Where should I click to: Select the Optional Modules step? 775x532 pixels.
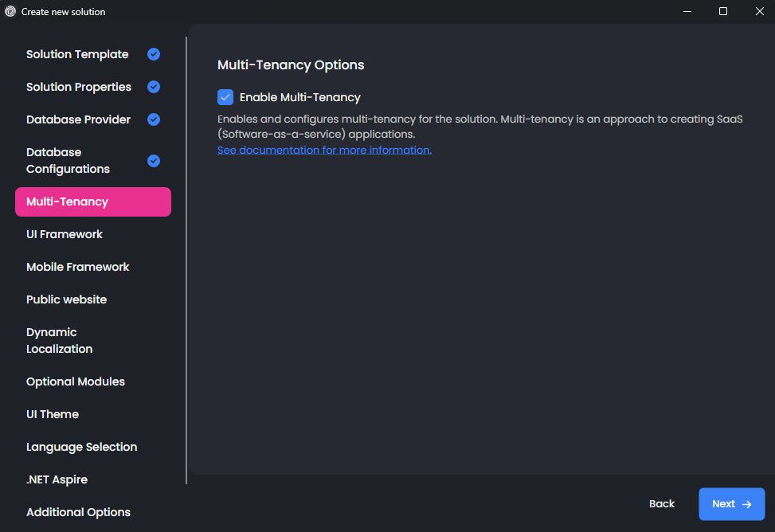[x=76, y=381]
